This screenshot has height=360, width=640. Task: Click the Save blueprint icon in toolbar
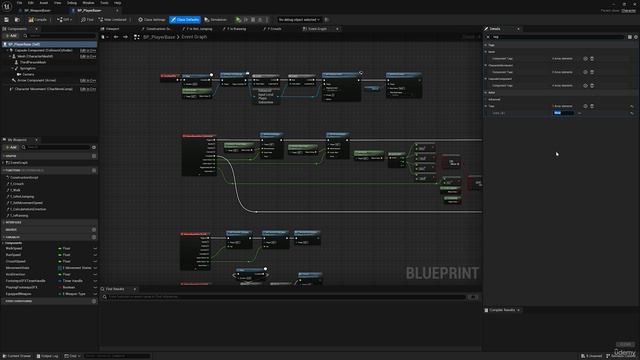(x=7, y=20)
